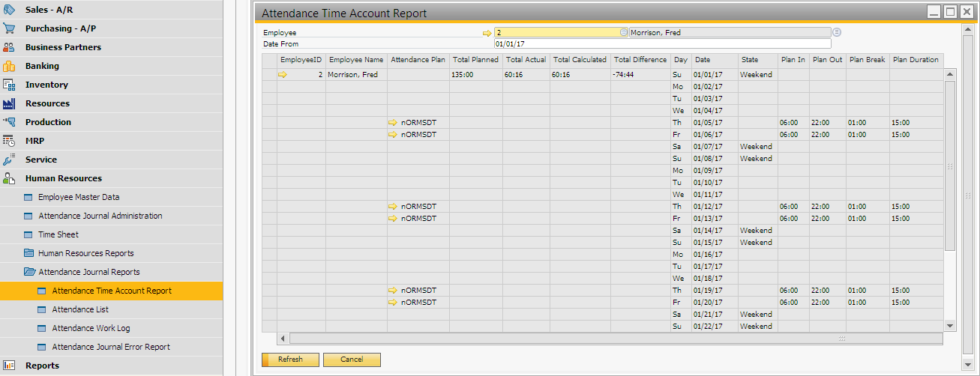Open Attendance Journal Error Report

[x=111, y=347]
